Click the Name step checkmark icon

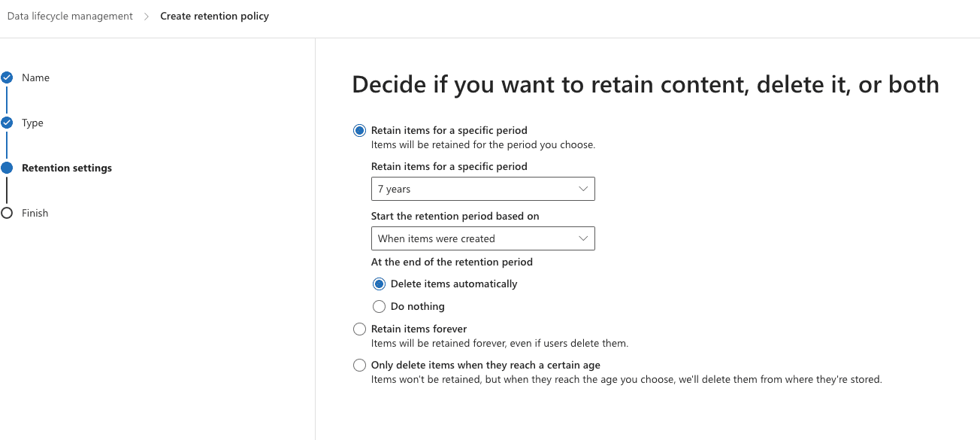[7, 77]
